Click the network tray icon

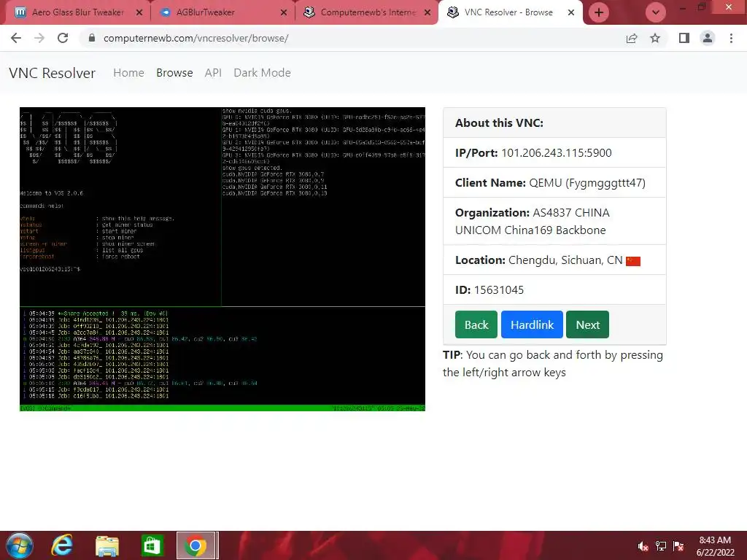tap(661, 546)
